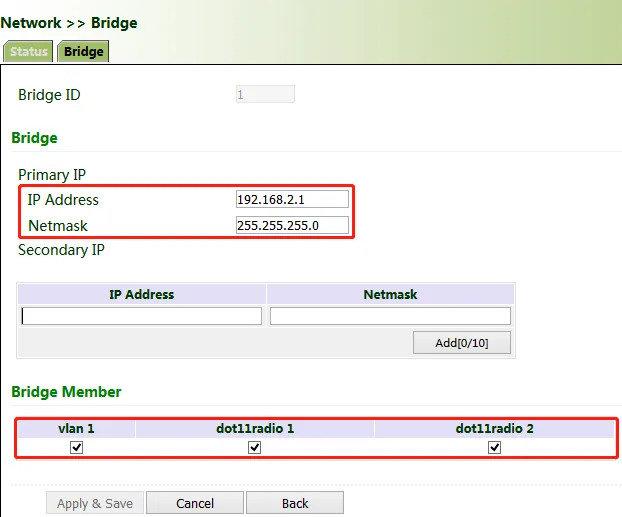Viewport: 622px width, 517px height.
Task: Focus the Secondary IP Address input
Action: coord(142,316)
